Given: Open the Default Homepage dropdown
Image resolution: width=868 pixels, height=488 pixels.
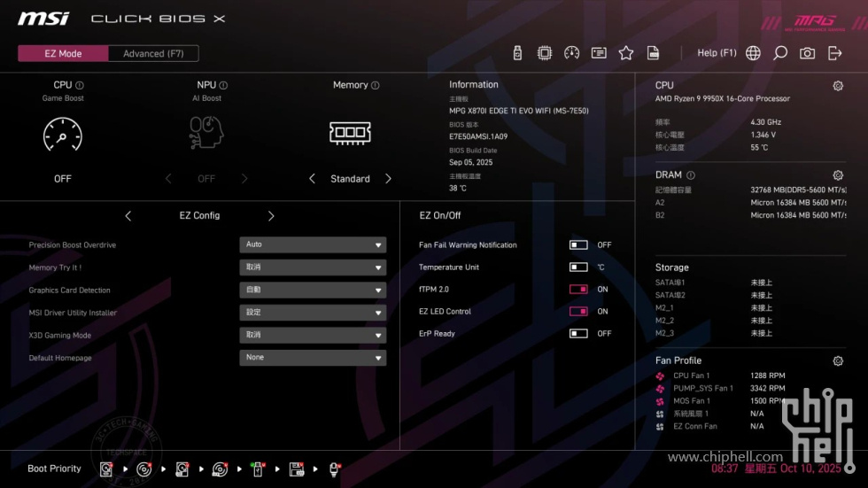Looking at the screenshot, I should point(313,358).
